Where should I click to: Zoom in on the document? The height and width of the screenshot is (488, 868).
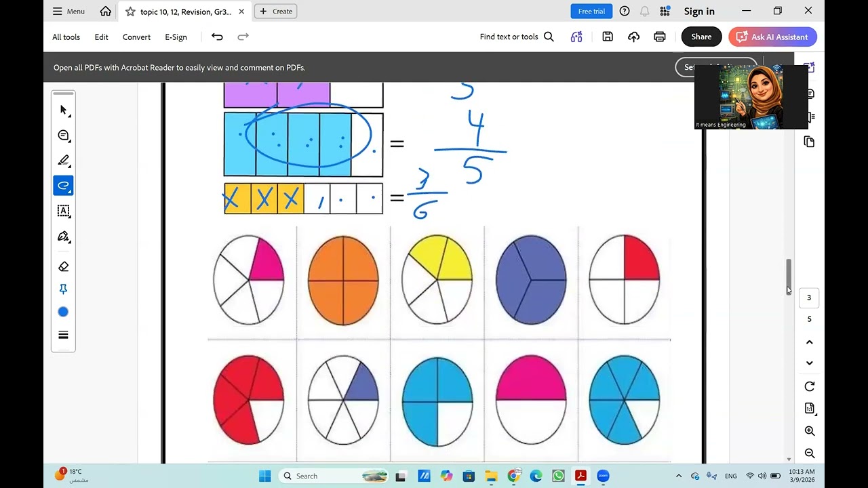[x=809, y=431]
